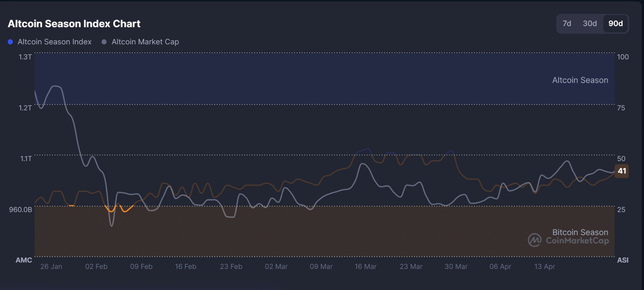The image size is (644, 290).
Task: Click the AMC axis label
Action: [x=24, y=260]
